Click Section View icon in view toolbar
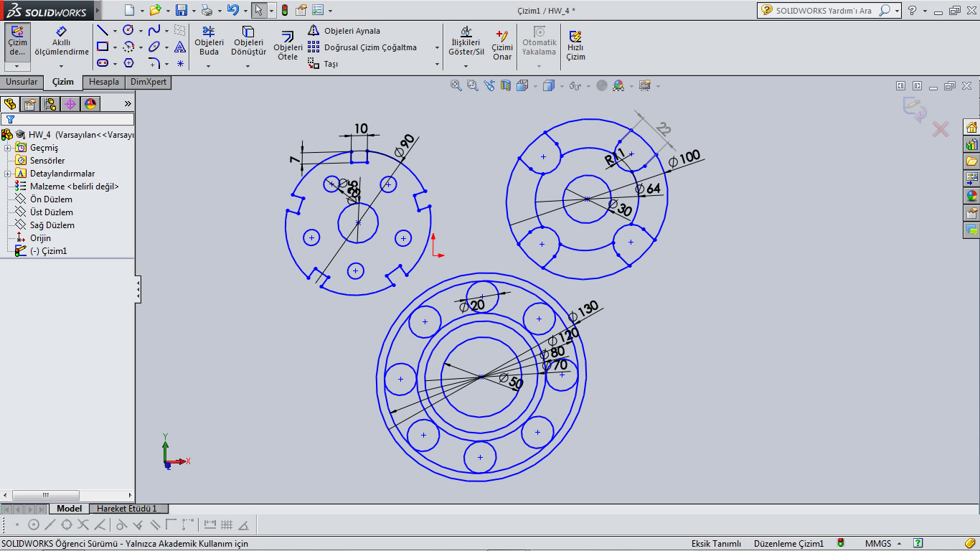The image size is (980, 551). click(506, 85)
